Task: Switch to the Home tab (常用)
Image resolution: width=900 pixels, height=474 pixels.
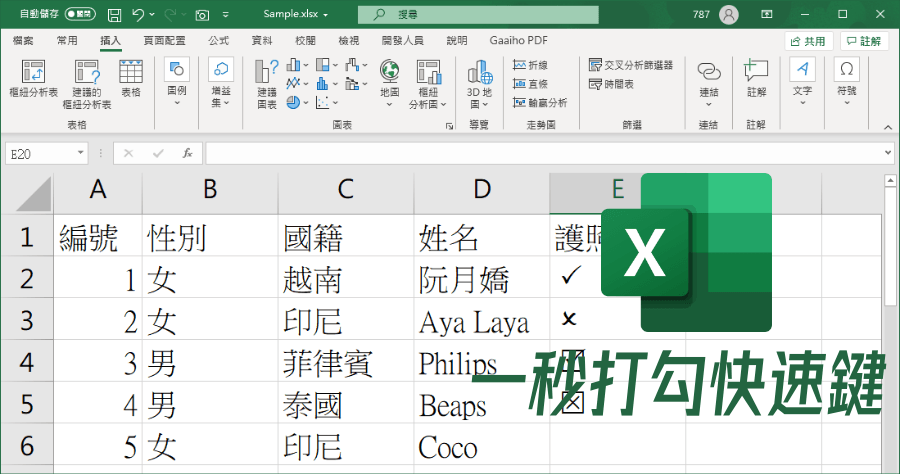Action: [67, 40]
